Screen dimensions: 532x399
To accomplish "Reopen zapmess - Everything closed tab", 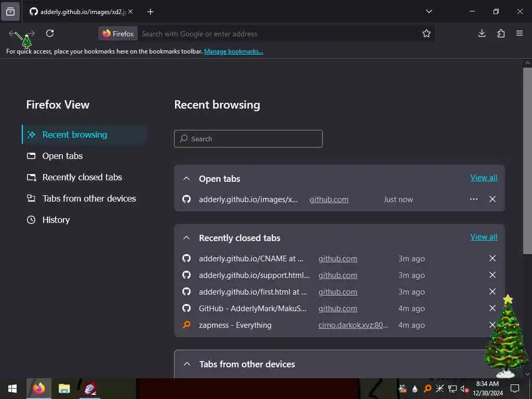I will [x=235, y=325].
